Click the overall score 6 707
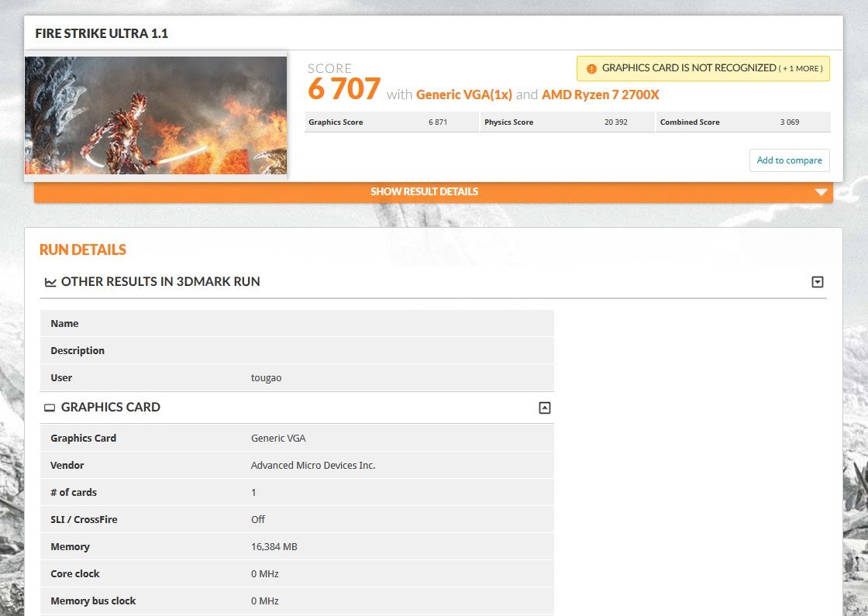 [343, 90]
